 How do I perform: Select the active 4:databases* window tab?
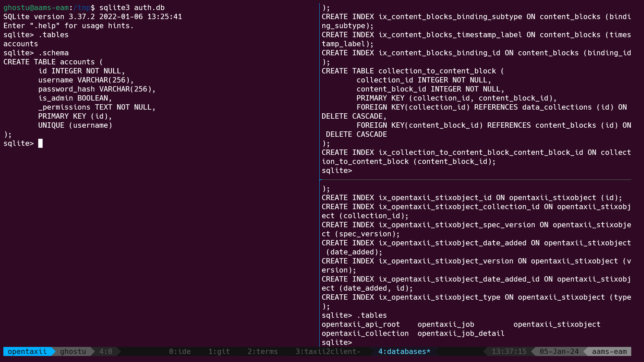[404, 351]
